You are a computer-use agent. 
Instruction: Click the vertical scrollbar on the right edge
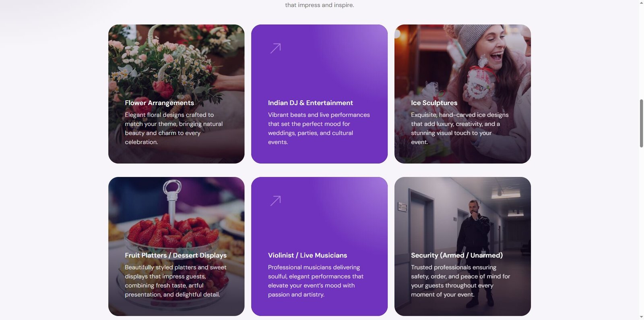pyautogui.click(x=641, y=121)
